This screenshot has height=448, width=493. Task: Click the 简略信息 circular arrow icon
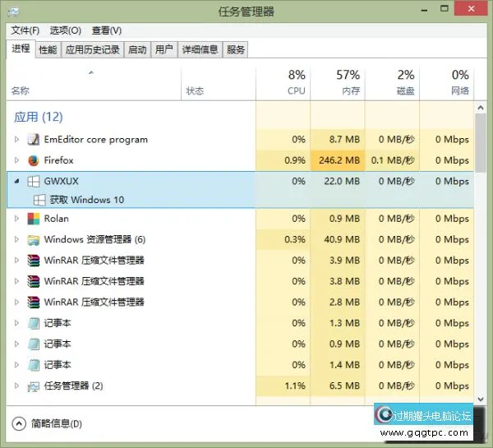click(19, 423)
